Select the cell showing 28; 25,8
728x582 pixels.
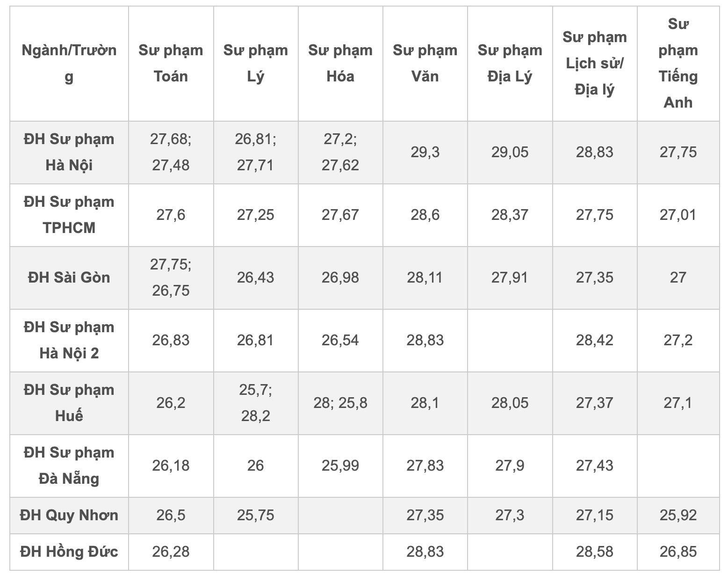340,403
